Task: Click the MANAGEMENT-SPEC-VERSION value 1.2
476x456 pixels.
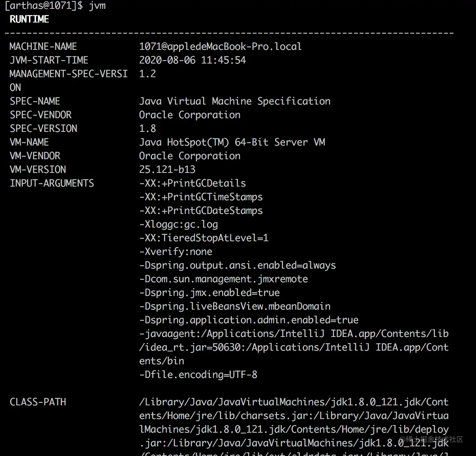Action: pos(147,74)
